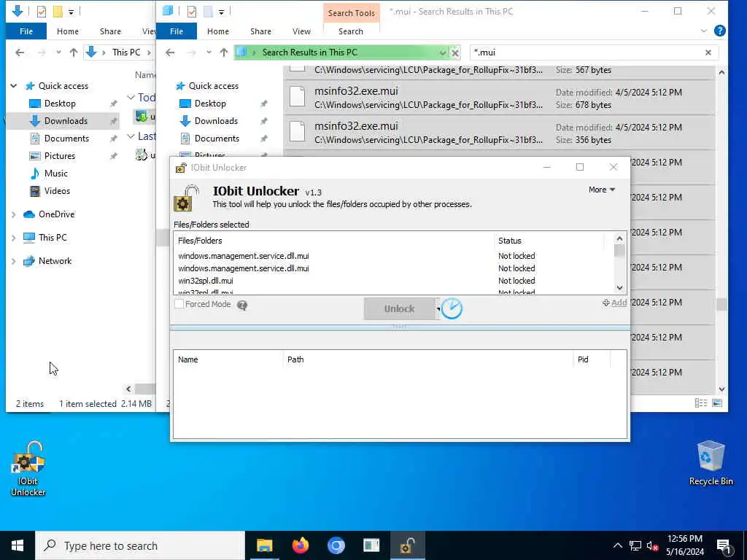
Task: Open View tab in search results window
Action: click(x=301, y=31)
